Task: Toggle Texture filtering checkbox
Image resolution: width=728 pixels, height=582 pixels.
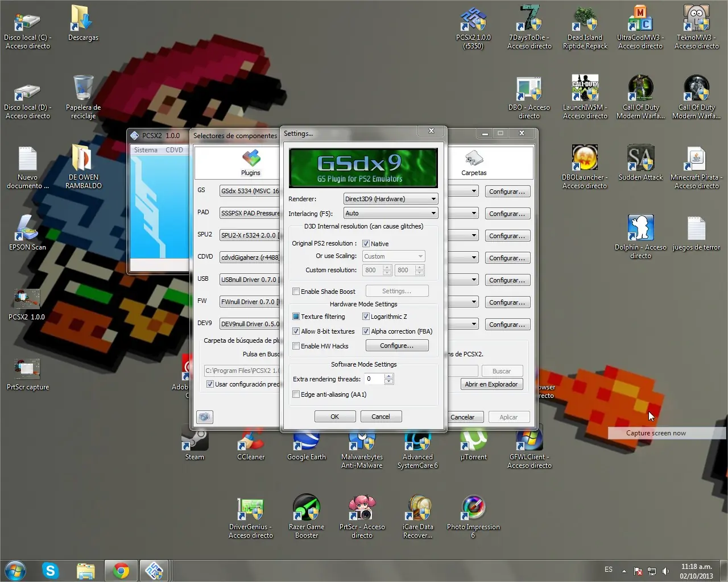Action: pos(296,317)
